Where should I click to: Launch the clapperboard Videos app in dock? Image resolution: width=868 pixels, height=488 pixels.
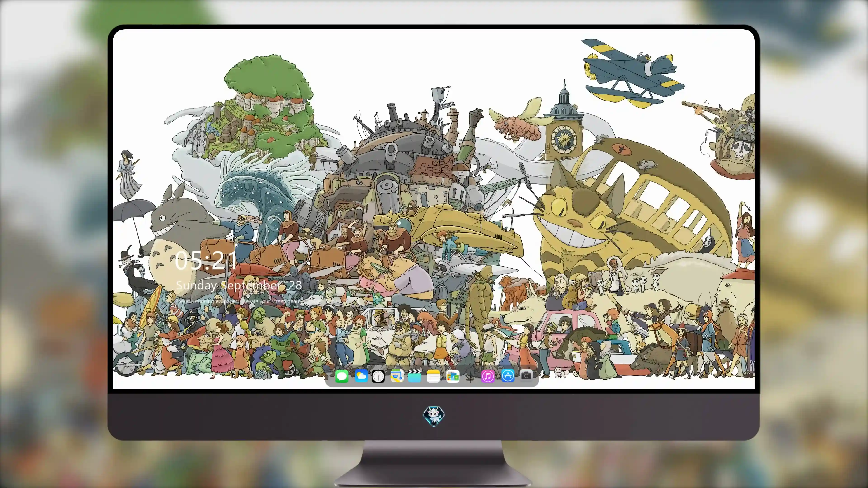point(415,376)
